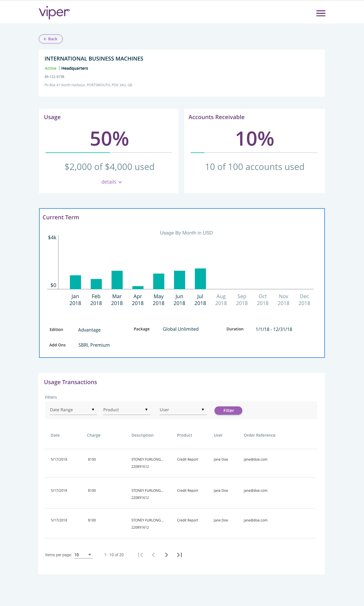The width and height of the screenshot is (364, 606).
Task: Click the Viper logo
Action: click(54, 13)
